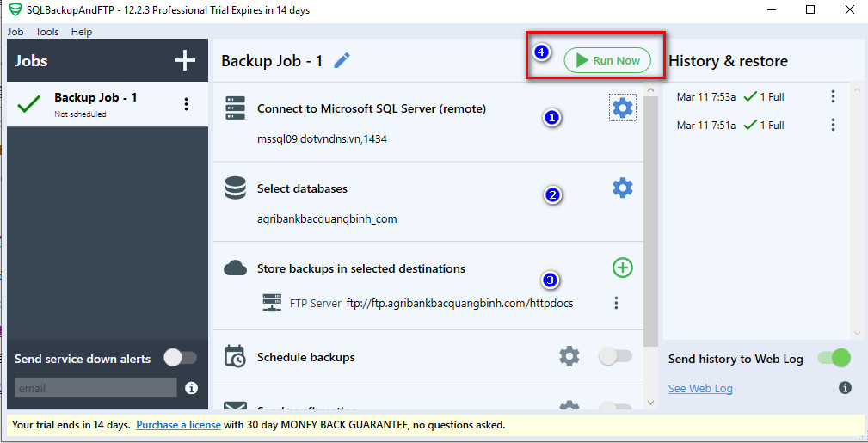The image size is (868, 443).
Task: Open the See Web Log link
Action: pos(700,388)
